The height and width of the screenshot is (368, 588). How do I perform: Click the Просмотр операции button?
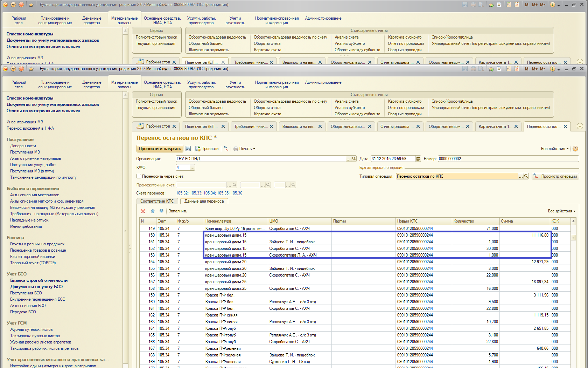(555, 176)
